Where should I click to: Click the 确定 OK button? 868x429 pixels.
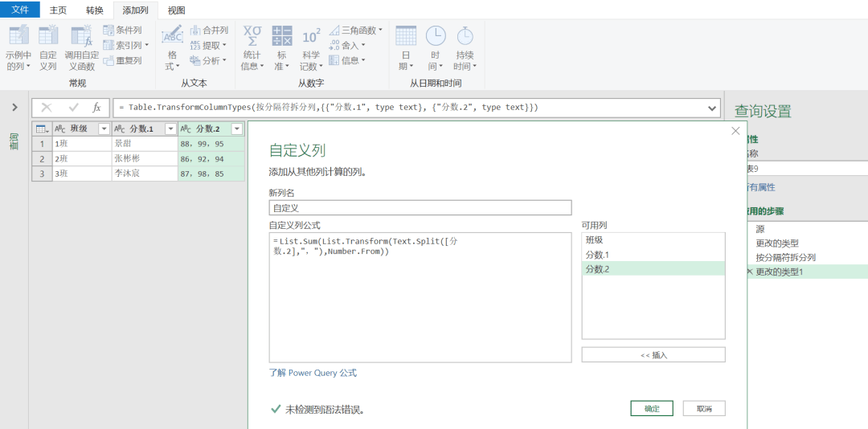point(652,409)
